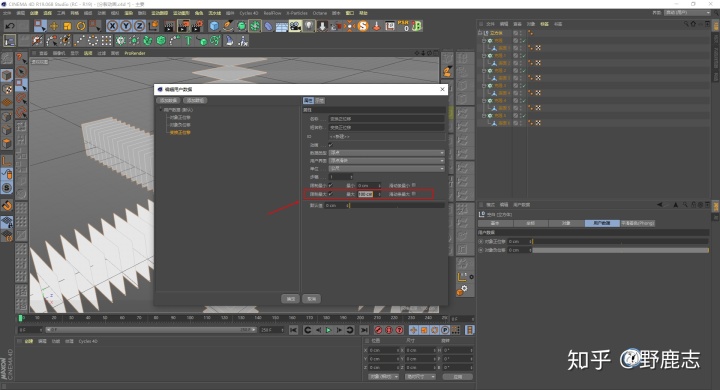Switch to Phong tab in Attributes panel
720x390 pixels.
(637, 223)
